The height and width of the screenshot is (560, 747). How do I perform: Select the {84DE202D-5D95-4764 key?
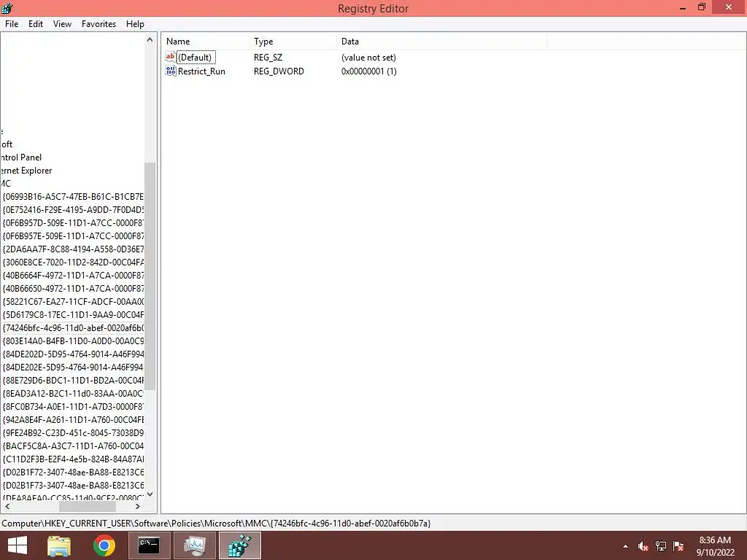(73, 354)
